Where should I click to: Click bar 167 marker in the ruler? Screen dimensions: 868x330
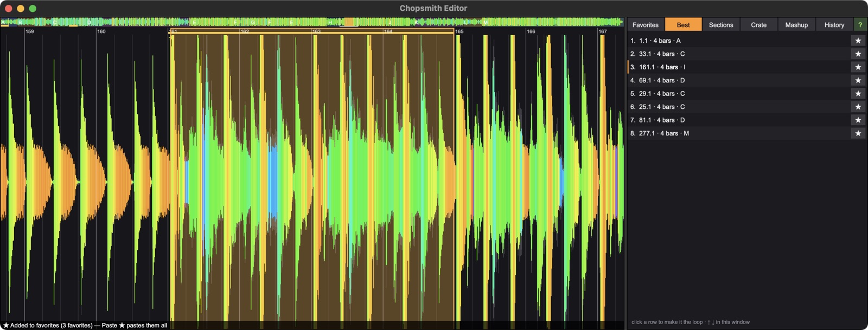(x=603, y=31)
